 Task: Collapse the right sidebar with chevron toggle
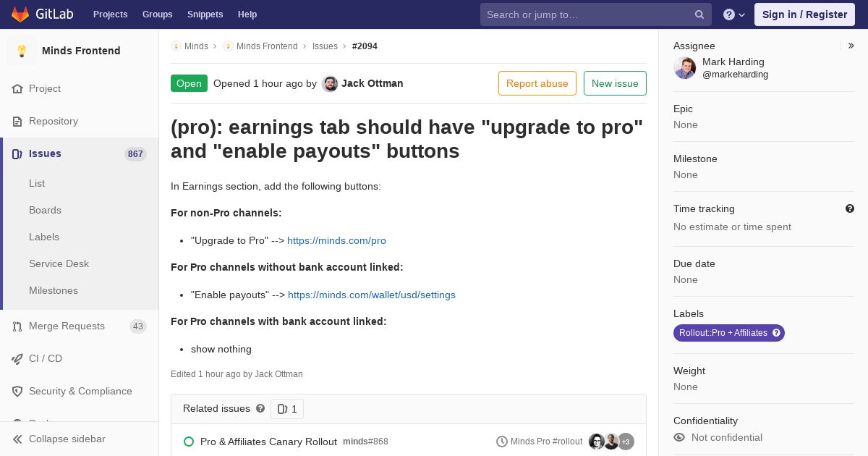point(851,46)
